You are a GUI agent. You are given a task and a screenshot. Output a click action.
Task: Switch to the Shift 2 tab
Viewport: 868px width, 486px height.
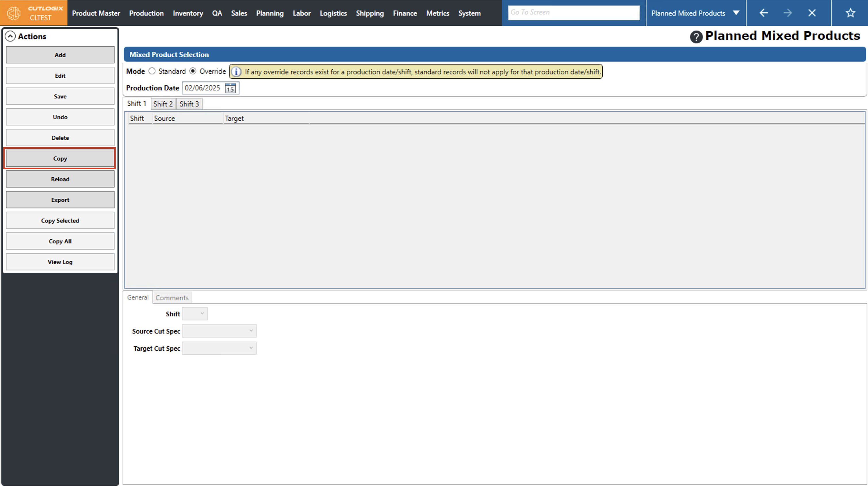(x=163, y=104)
